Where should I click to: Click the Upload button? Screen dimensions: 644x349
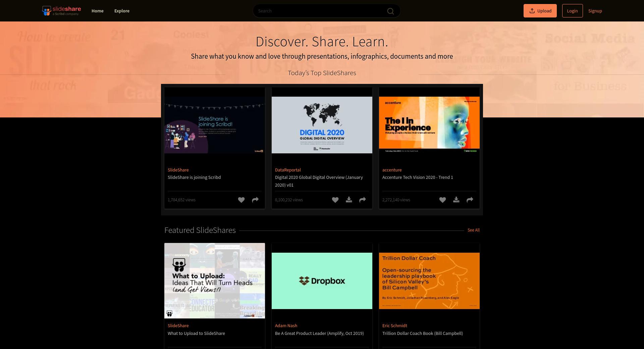[x=540, y=11]
